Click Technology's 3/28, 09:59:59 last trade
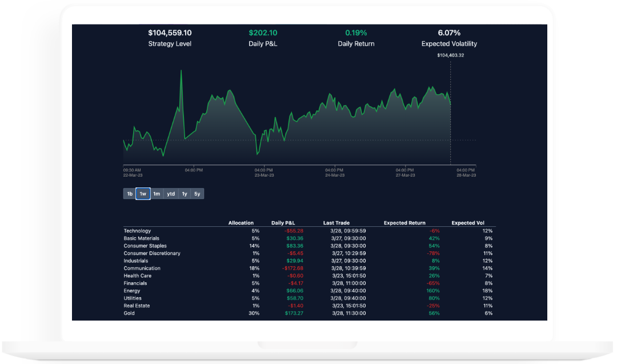Image resolution: width=617 pixels, height=364 pixels. coord(348,231)
